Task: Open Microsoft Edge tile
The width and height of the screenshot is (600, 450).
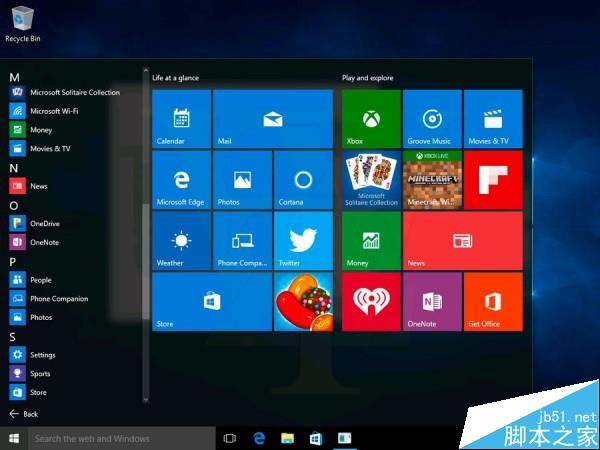Action: (181, 180)
